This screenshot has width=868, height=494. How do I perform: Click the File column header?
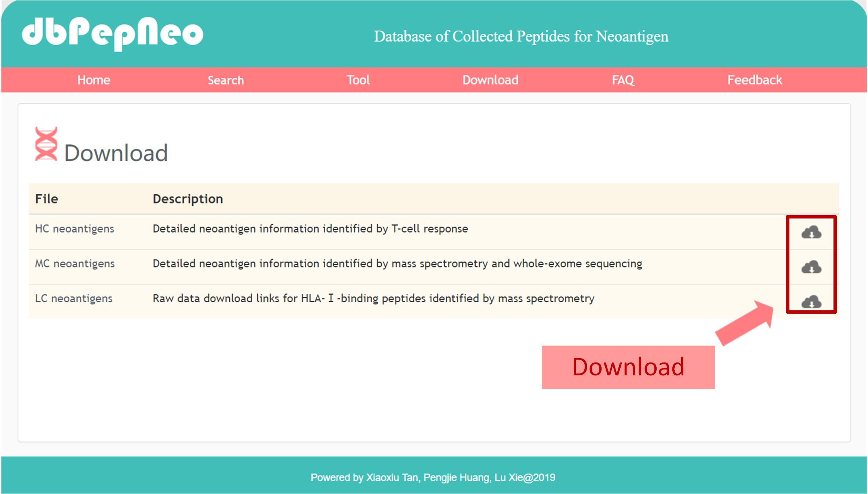click(47, 199)
